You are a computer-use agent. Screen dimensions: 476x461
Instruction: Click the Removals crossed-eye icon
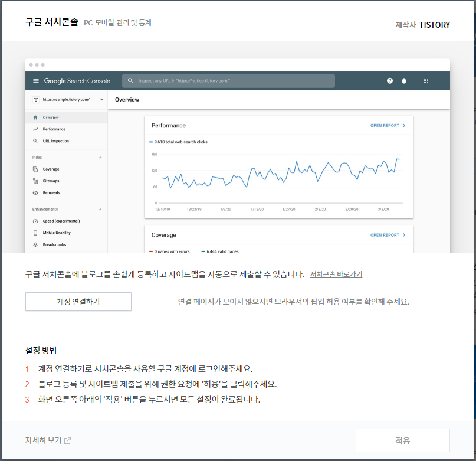[x=35, y=192]
